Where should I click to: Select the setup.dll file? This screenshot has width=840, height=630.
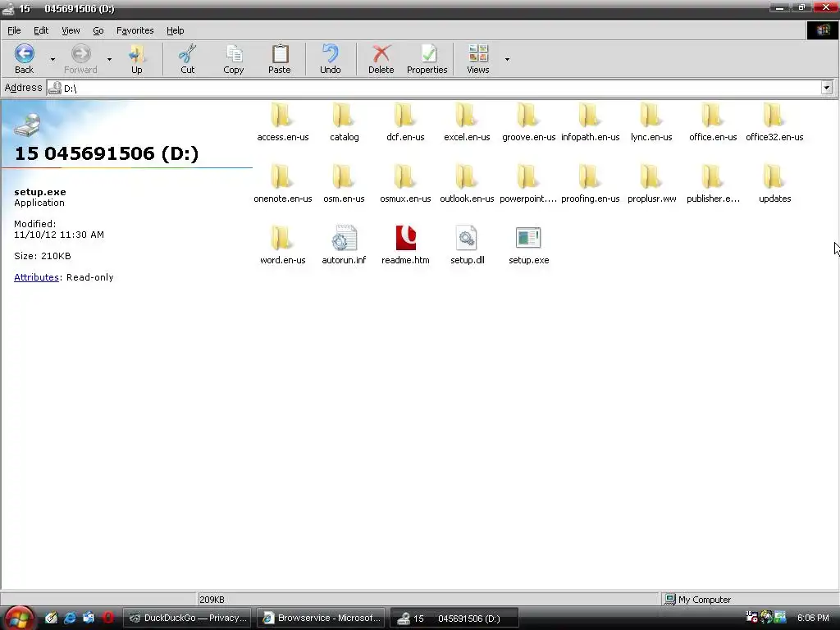pyautogui.click(x=467, y=245)
